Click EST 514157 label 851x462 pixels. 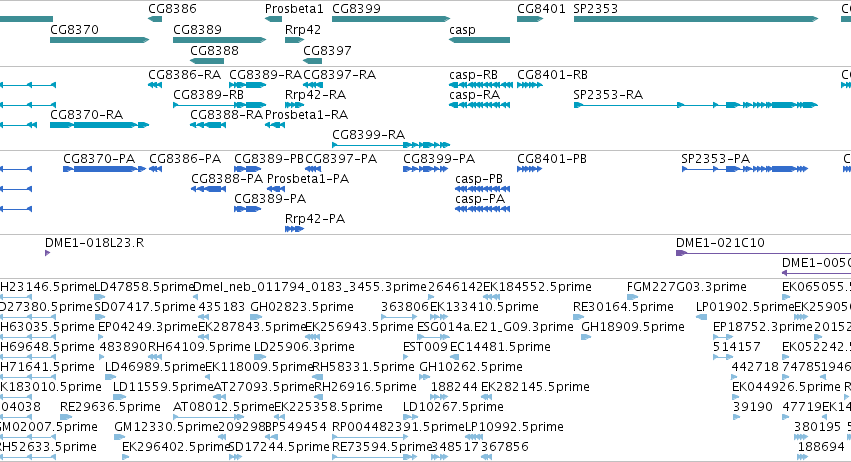coord(736,346)
